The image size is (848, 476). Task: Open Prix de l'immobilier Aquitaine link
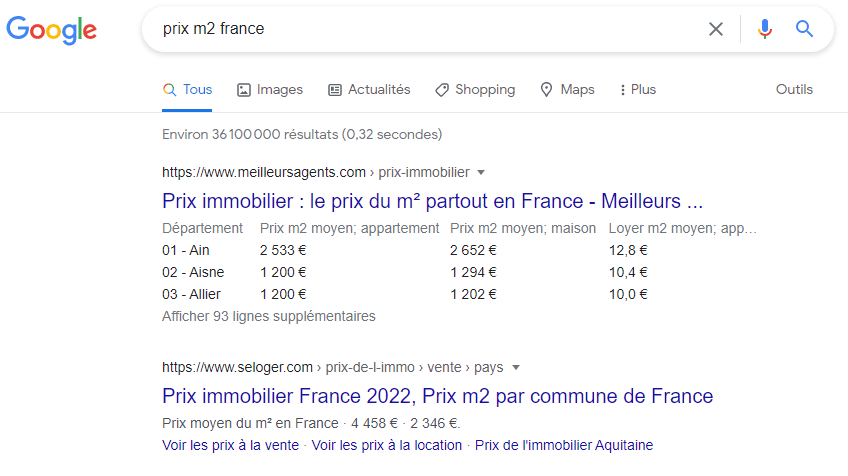pos(564,445)
